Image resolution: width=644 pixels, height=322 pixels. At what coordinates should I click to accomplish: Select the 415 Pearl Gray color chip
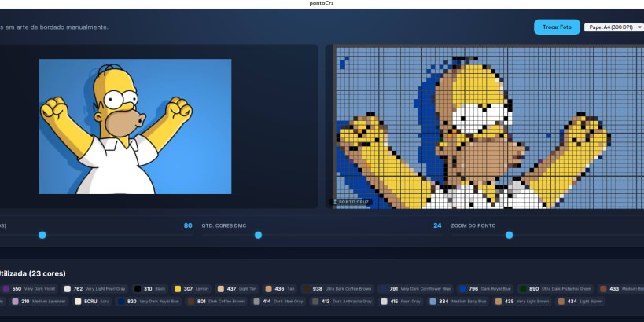pos(402,301)
